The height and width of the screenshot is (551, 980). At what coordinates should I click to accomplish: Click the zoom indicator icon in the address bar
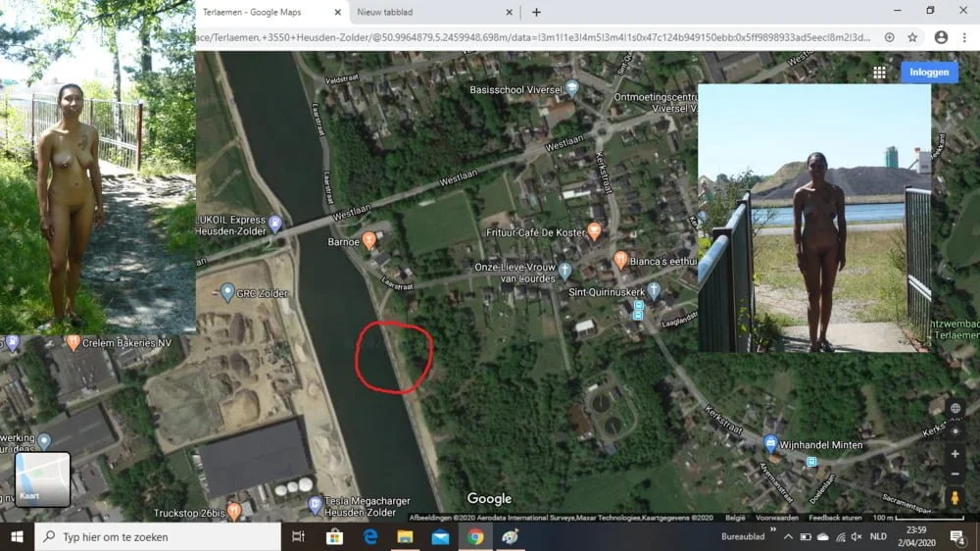pyautogui.click(x=889, y=37)
